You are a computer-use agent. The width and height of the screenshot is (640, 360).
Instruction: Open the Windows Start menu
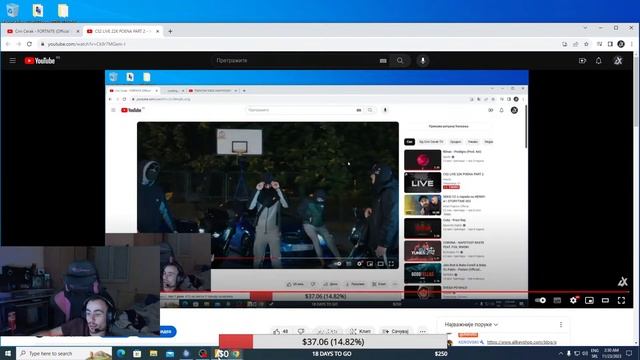coord(7,353)
